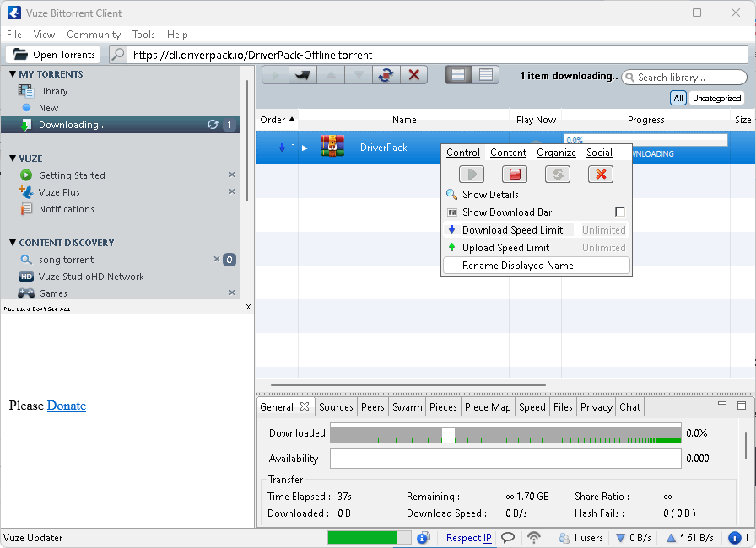Viewport: 756px width, 548px height.
Task: Collapse the CONTENT DISCOVERY section
Action: (13, 242)
